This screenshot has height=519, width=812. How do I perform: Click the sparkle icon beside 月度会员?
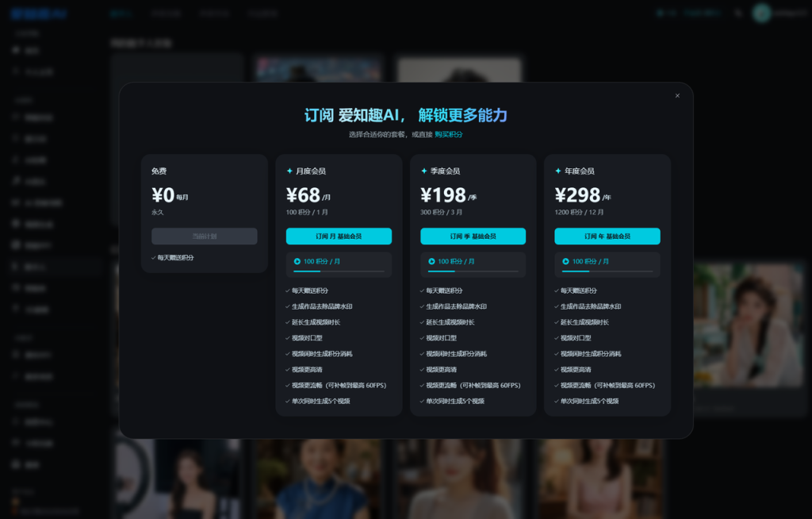coord(289,171)
